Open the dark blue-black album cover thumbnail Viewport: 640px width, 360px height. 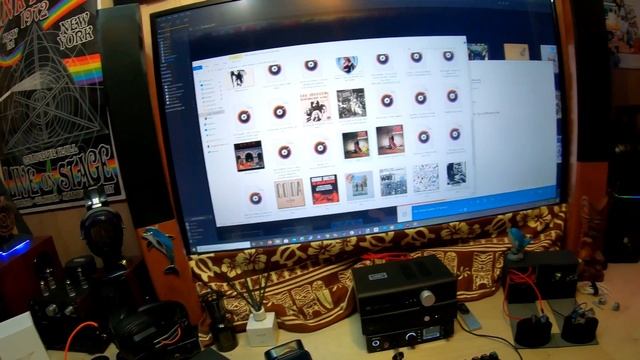(x=456, y=173)
